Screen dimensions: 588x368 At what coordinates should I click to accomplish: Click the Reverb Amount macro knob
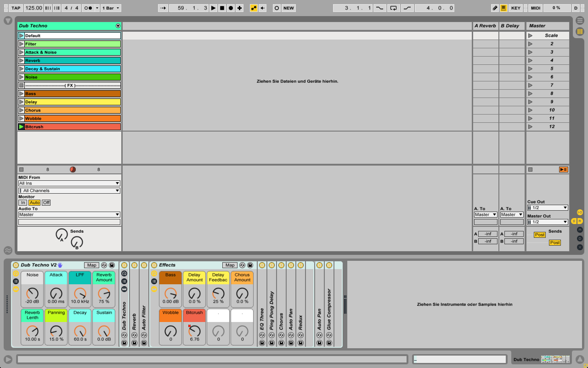pos(104,293)
